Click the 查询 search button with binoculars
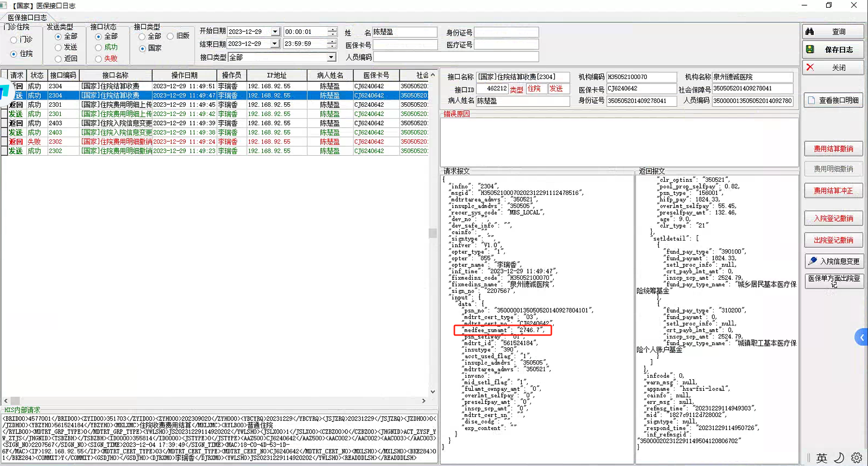Image resolution: width=868 pixels, height=466 pixels. [x=833, y=32]
